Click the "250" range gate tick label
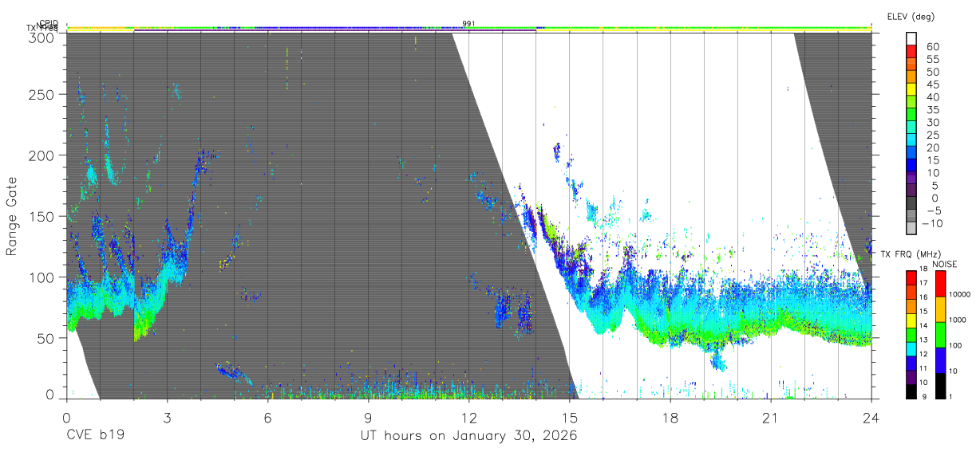 pyautogui.click(x=42, y=94)
